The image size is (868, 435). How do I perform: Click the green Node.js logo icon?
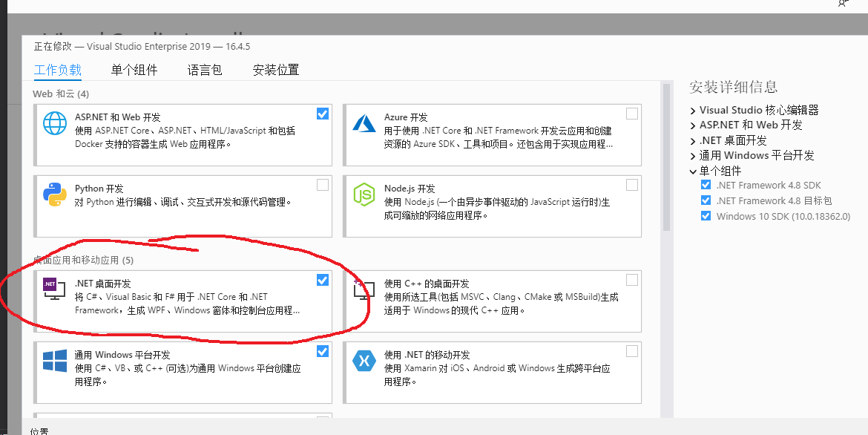[364, 194]
